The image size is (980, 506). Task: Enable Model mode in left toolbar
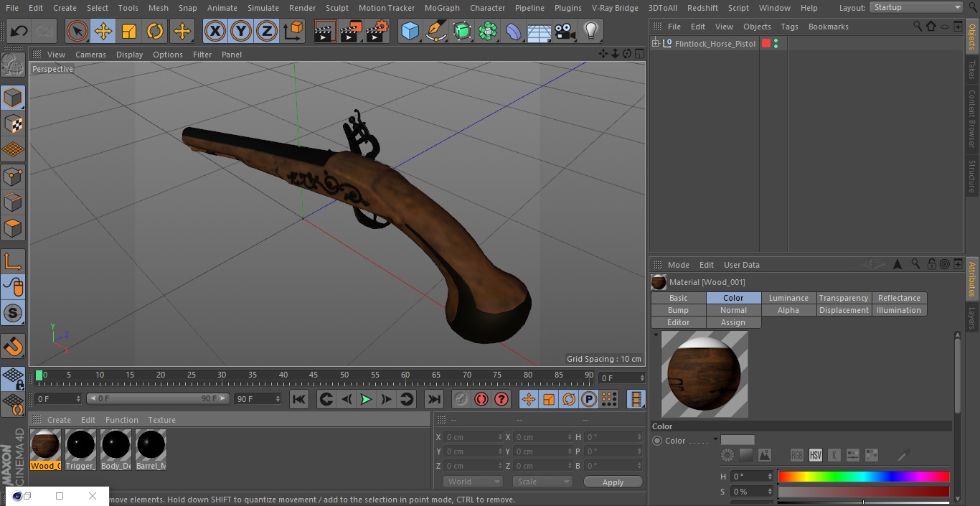[x=13, y=97]
